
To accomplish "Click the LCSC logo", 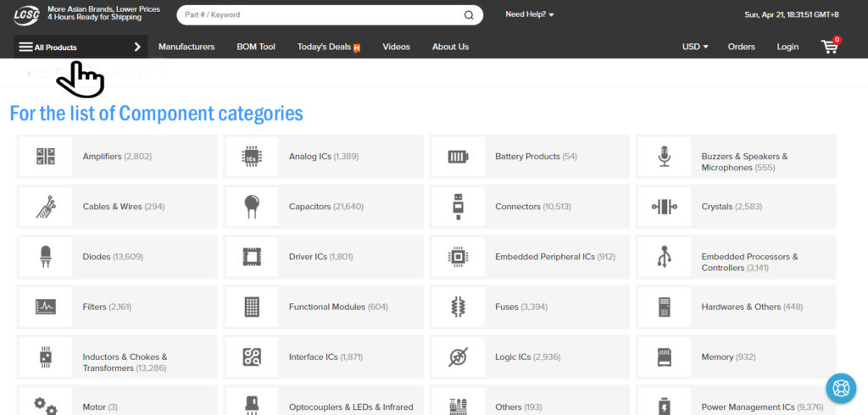I will 26,15.
